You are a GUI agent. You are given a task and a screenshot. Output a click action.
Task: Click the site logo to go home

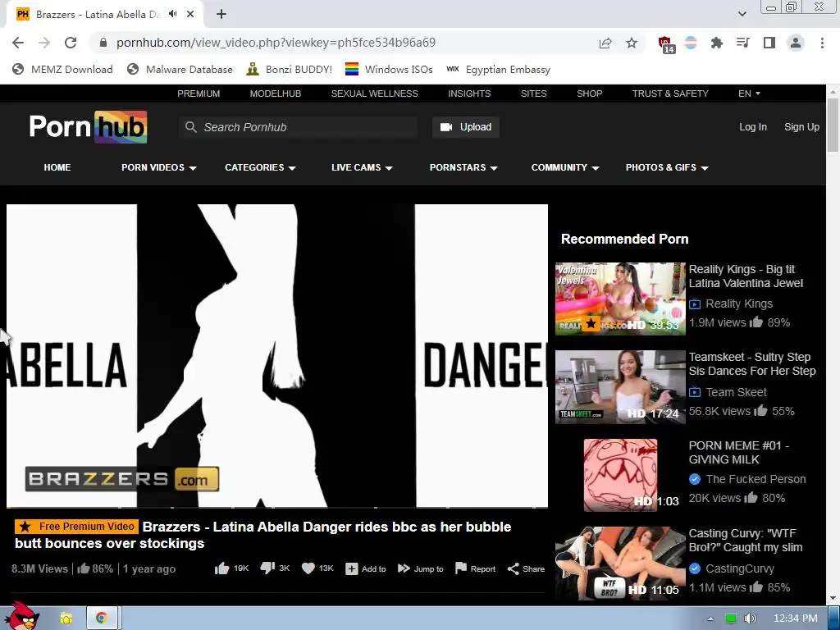click(x=88, y=127)
